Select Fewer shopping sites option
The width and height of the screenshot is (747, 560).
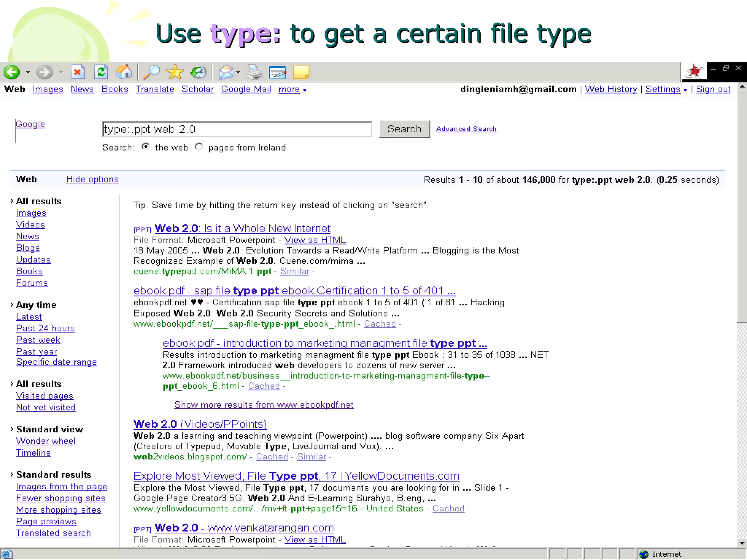click(61, 498)
